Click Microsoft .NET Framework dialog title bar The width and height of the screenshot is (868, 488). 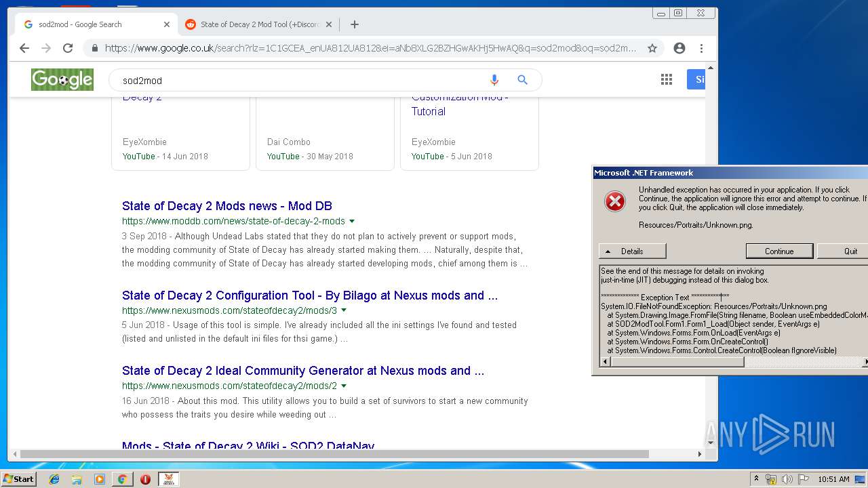730,173
